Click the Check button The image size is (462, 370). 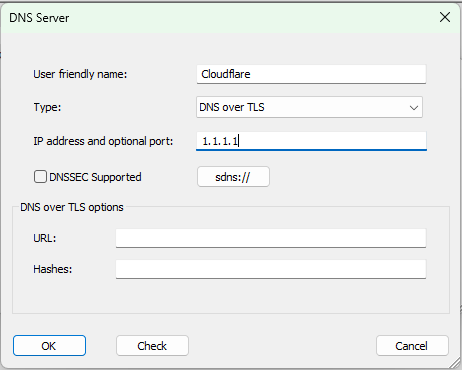(x=152, y=346)
